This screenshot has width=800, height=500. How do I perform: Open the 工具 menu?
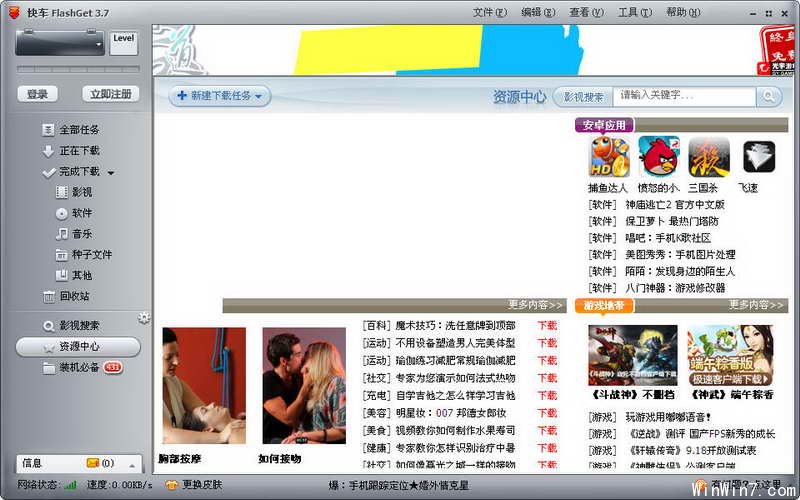click(633, 12)
